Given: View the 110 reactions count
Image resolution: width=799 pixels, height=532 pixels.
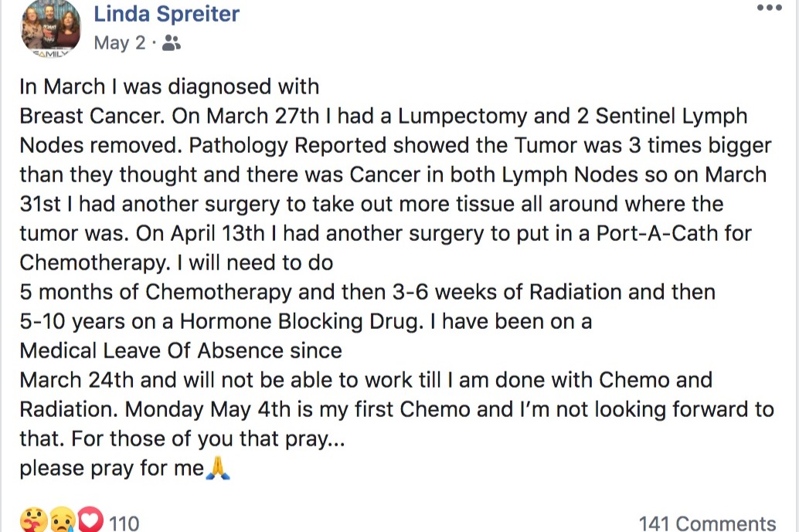Looking at the screenshot, I should (x=124, y=524).
